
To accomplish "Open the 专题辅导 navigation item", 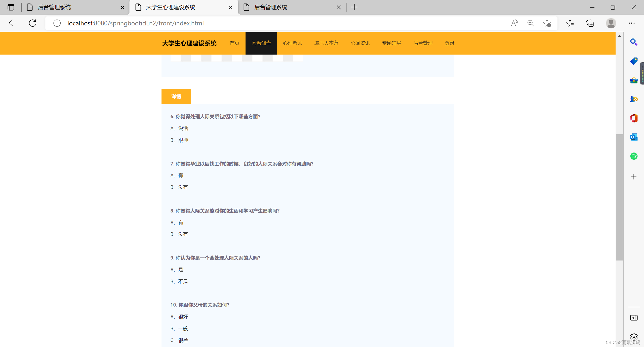I will [392, 43].
